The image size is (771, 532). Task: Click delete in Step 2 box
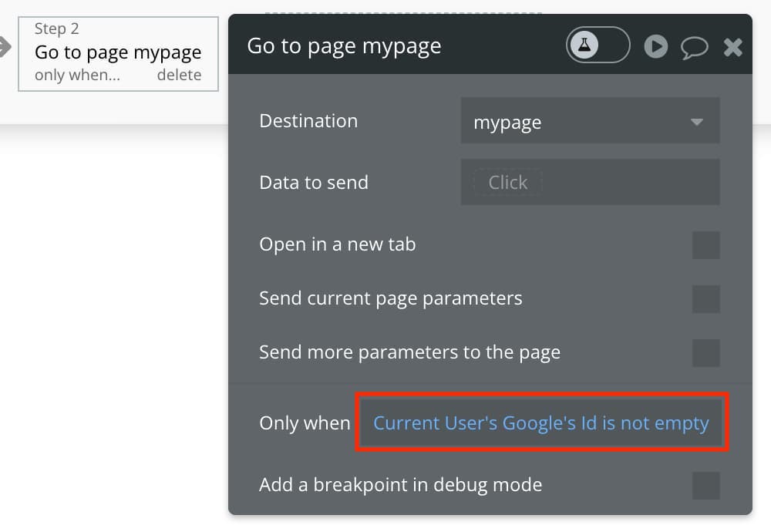[x=179, y=75]
